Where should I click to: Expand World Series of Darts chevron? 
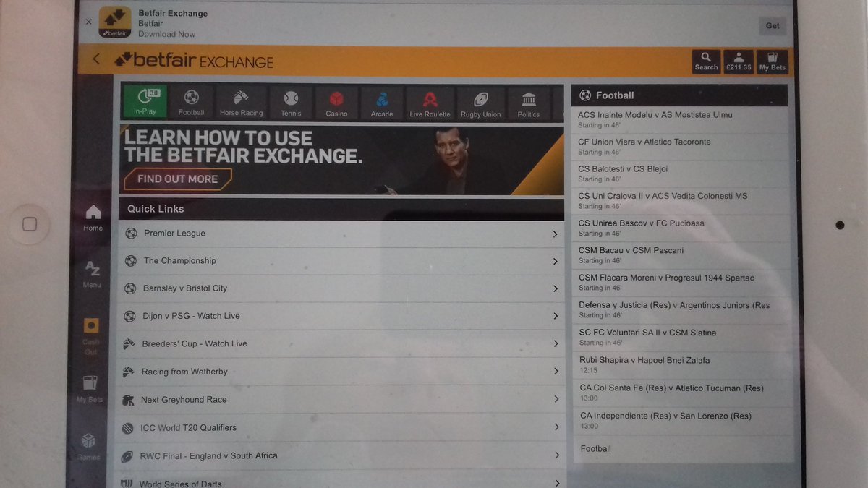[x=556, y=483]
